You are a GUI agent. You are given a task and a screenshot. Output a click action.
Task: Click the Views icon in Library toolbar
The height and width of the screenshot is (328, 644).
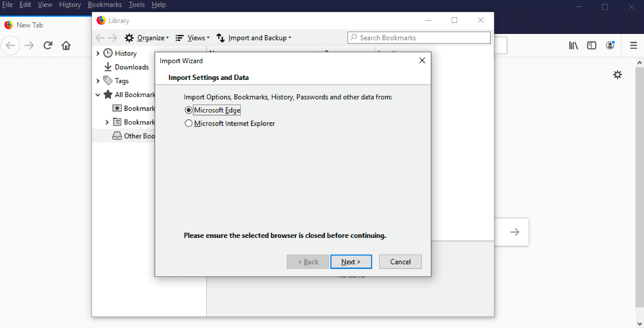pyautogui.click(x=179, y=38)
